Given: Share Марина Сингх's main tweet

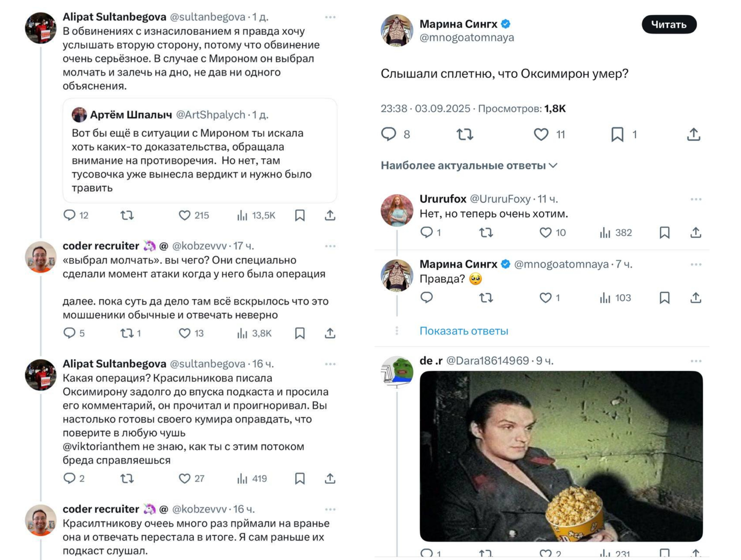Looking at the screenshot, I should pos(693,134).
